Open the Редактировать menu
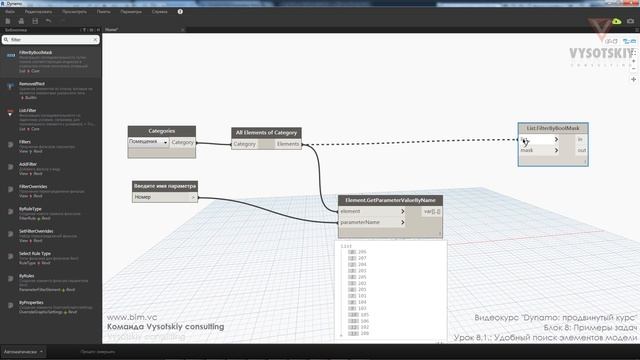Screen dimensions: 640x360 pyautogui.click(x=38, y=12)
